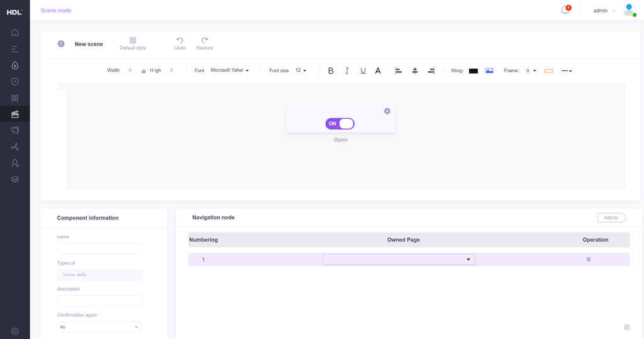Align the component to the left

pos(398,71)
